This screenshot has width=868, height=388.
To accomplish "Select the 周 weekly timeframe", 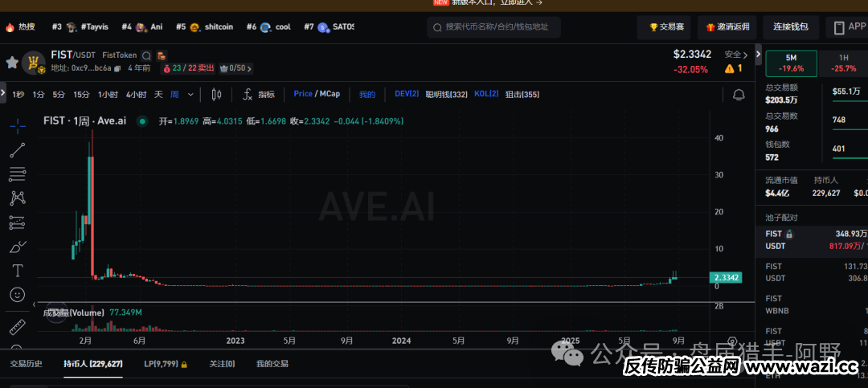I will [174, 95].
